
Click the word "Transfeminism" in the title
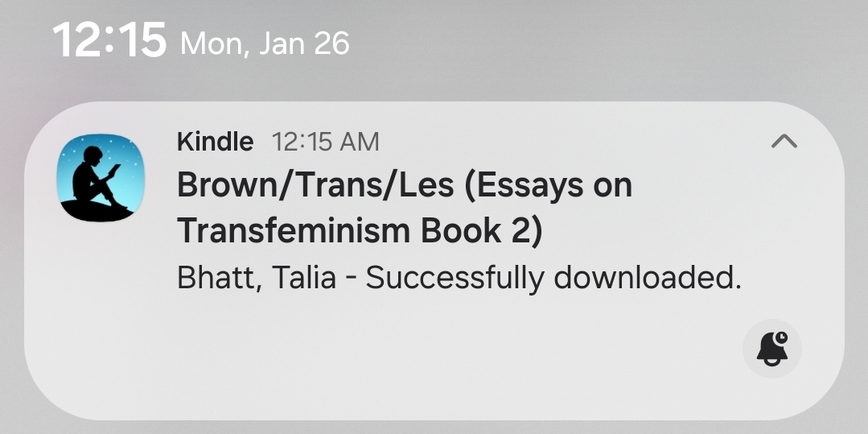point(294,231)
